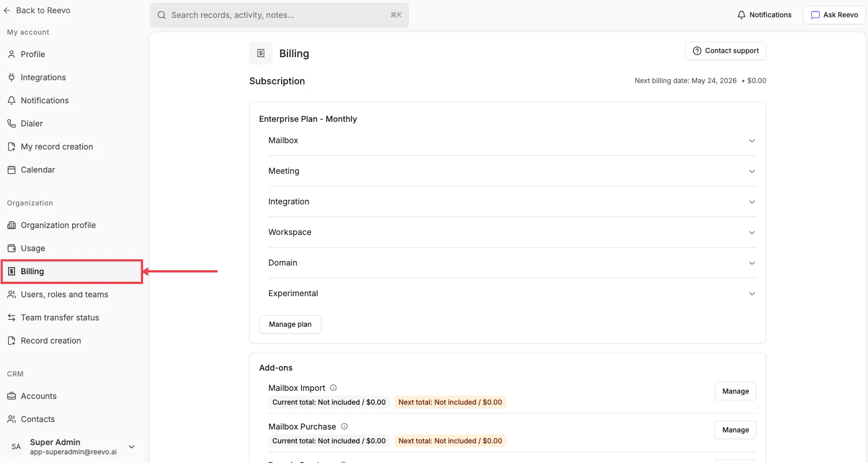The width and height of the screenshot is (868, 463).
Task: Navigate to Accounts under CRM
Action: point(72,396)
